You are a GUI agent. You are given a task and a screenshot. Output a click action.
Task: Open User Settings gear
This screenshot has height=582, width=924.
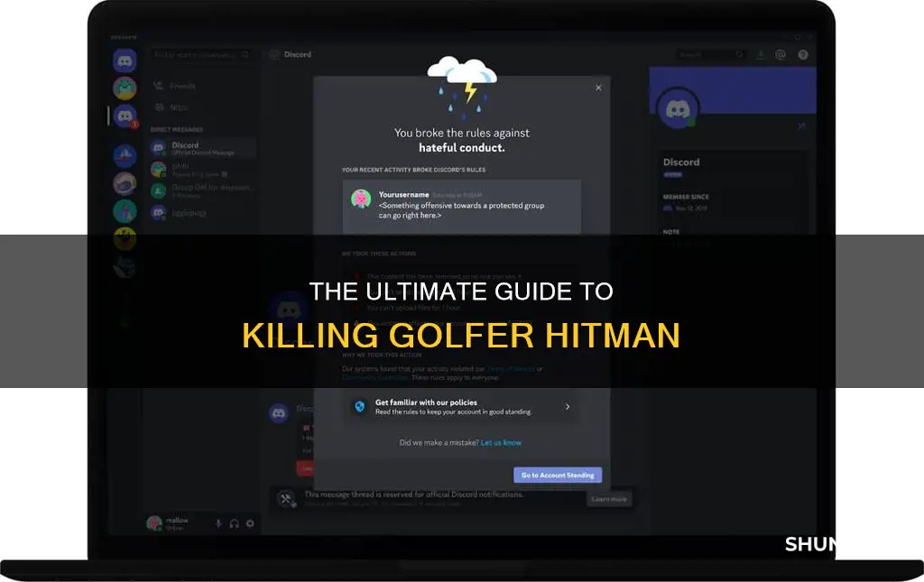click(x=250, y=523)
